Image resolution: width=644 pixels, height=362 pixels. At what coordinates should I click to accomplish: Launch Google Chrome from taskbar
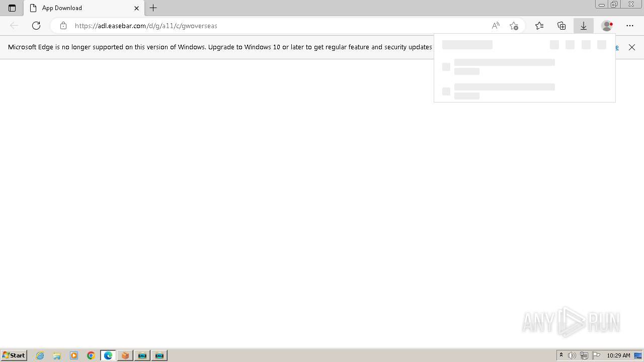[x=91, y=355]
